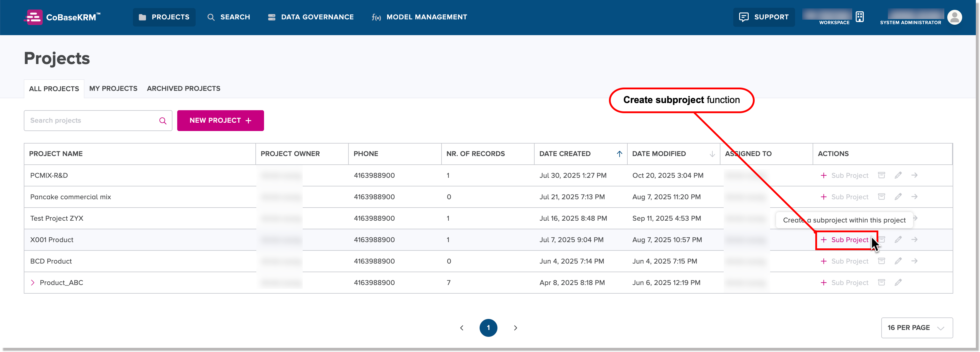
Task: Switch to MY PROJECTS tab
Action: 113,88
